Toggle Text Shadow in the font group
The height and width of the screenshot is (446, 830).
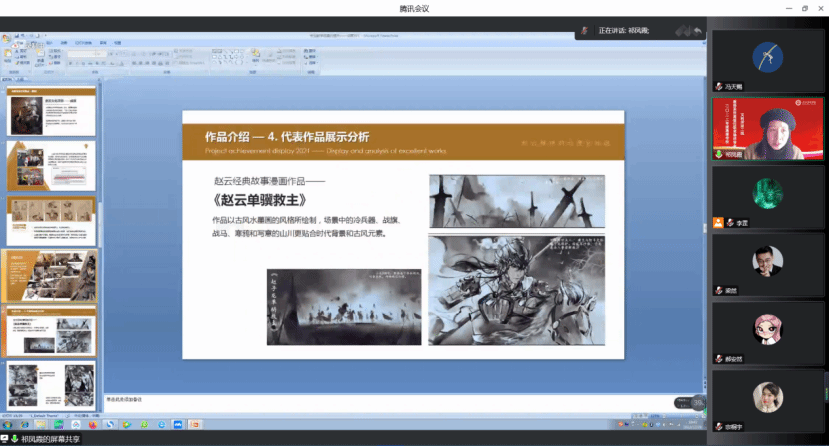[x=97, y=63]
